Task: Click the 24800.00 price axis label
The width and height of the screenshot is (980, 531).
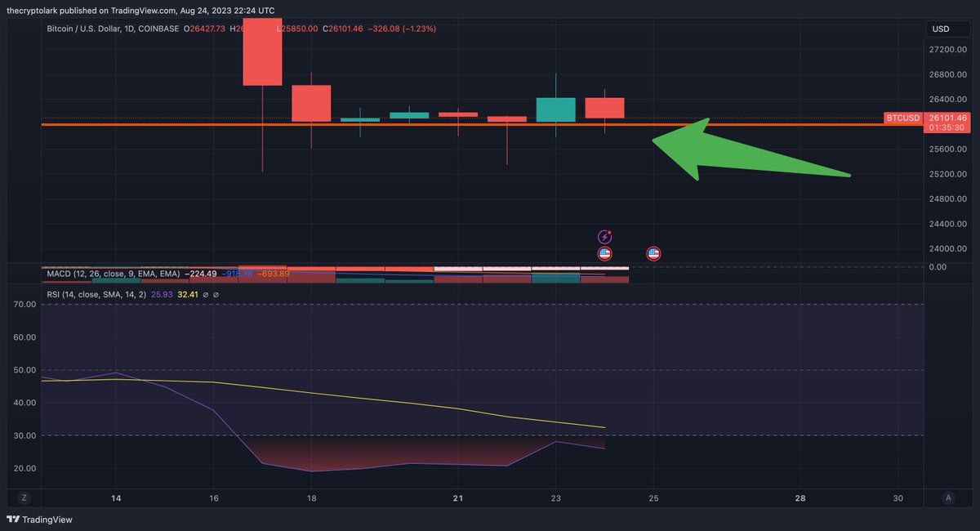Action: click(x=948, y=199)
